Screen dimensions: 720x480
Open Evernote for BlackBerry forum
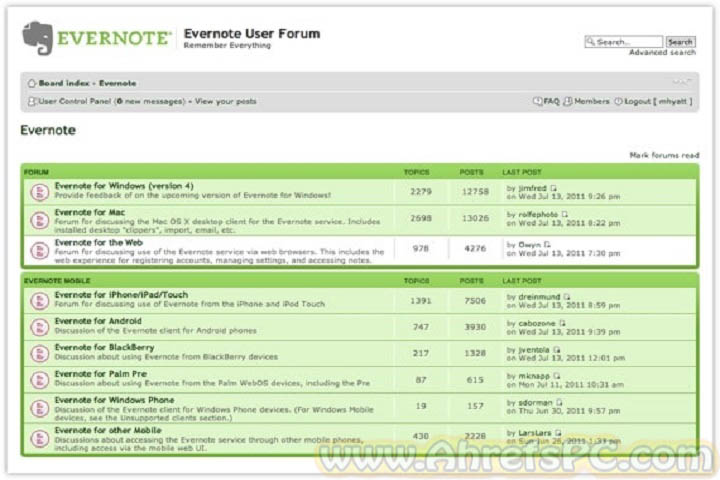(x=104, y=347)
